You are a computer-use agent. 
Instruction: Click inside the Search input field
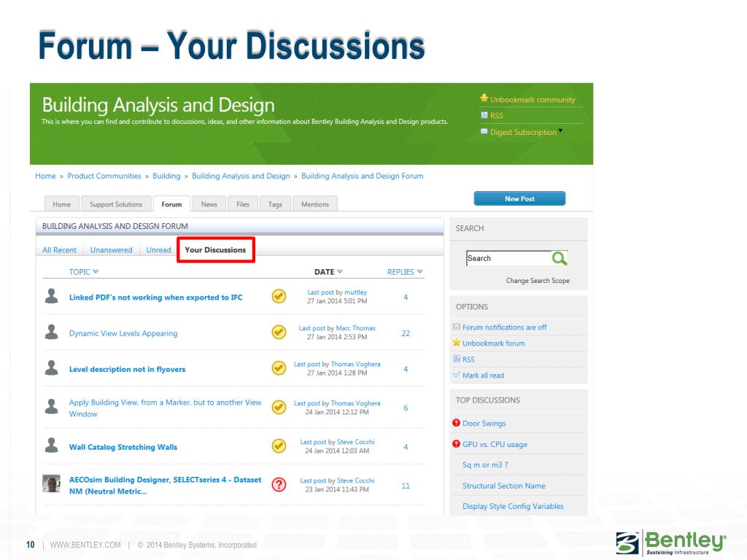(508, 259)
